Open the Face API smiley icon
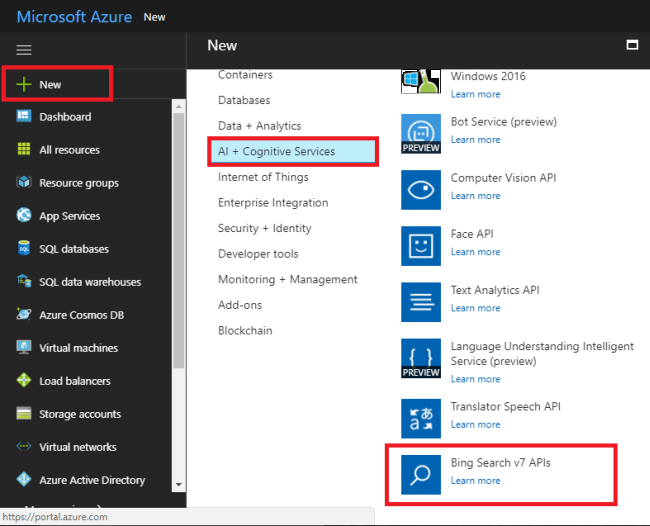Image resolution: width=650 pixels, height=526 pixels. 421,245
